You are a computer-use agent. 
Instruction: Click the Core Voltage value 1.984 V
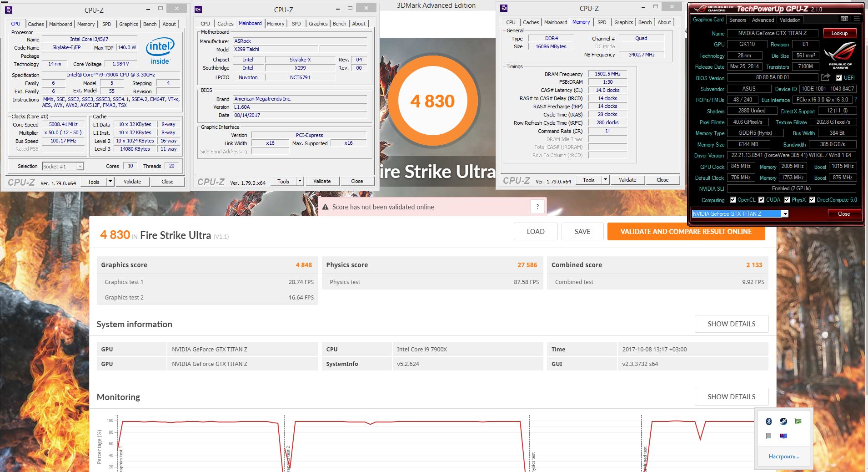[x=120, y=64]
